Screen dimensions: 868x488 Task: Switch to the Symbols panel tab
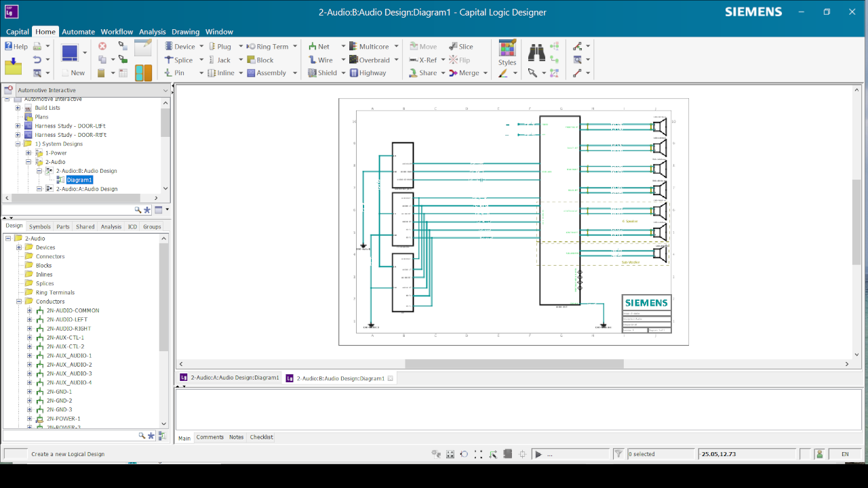[39, 227]
